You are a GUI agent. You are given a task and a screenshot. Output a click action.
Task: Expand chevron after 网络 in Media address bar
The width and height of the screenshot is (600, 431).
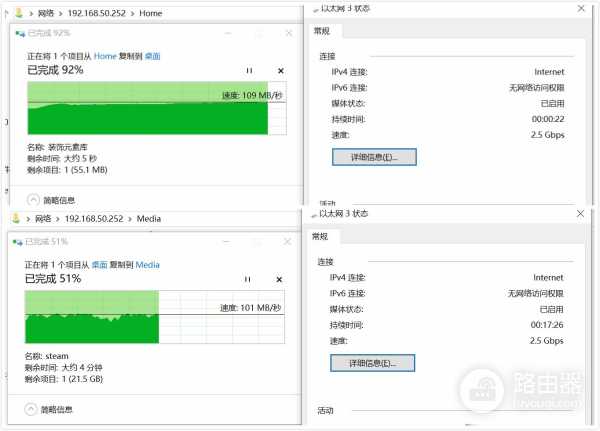[x=58, y=219]
